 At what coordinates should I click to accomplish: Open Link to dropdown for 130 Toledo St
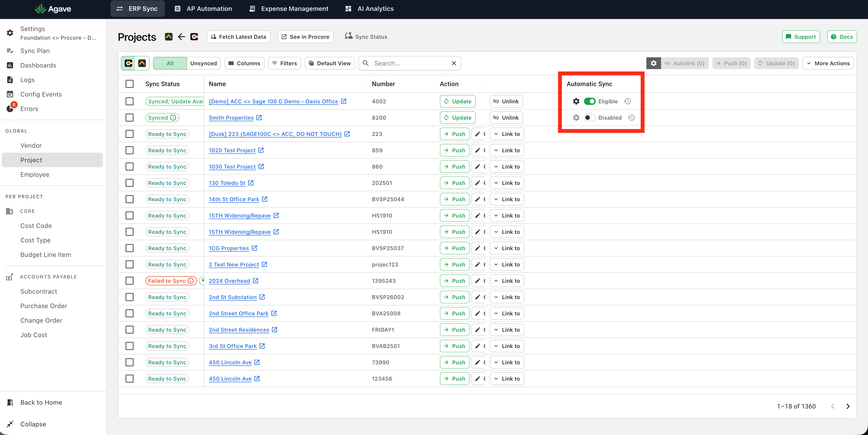click(x=506, y=183)
